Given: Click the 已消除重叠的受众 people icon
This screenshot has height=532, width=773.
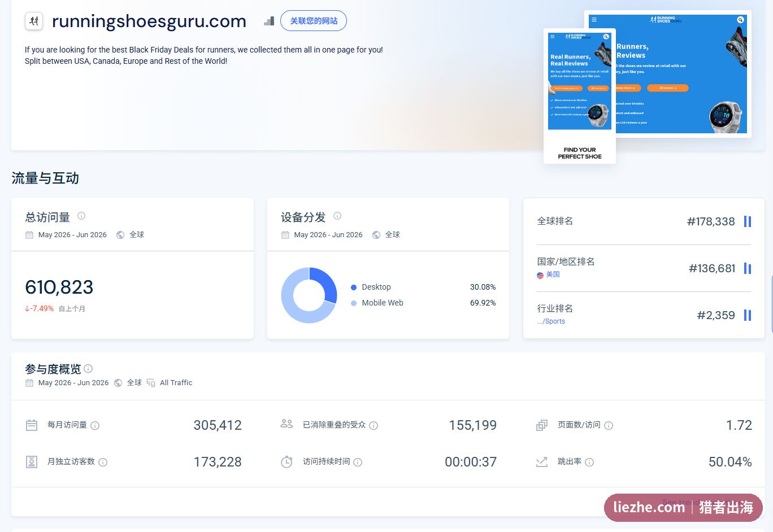Looking at the screenshot, I should point(286,424).
